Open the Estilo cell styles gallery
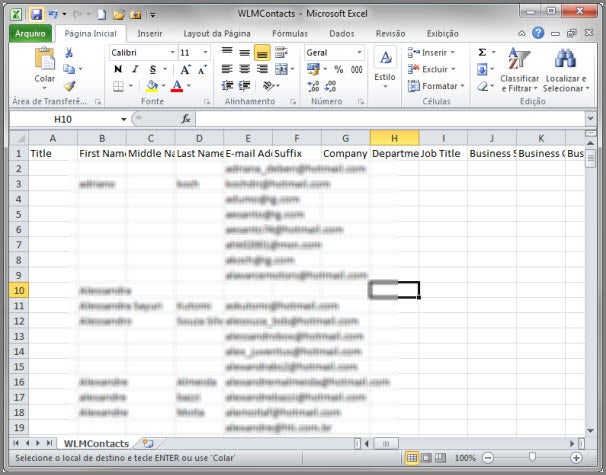The image size is (606, 475). tap(384, 66)
